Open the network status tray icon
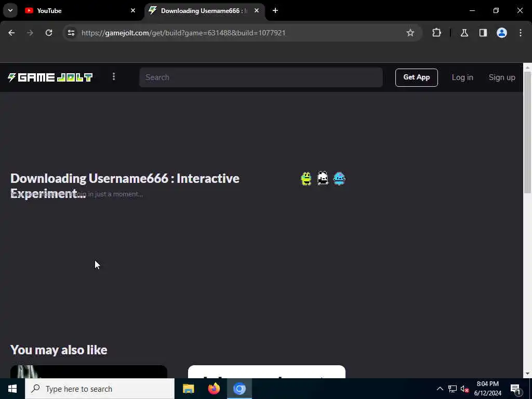The height and width of the screenshot is (399, 532). (x=453, y=389)
